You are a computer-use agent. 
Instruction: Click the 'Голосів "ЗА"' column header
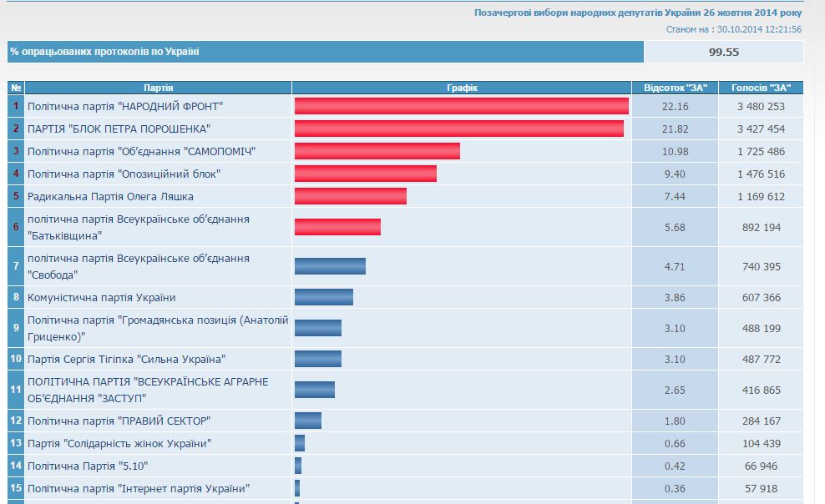pyautogui.click(x=761, y=88)
